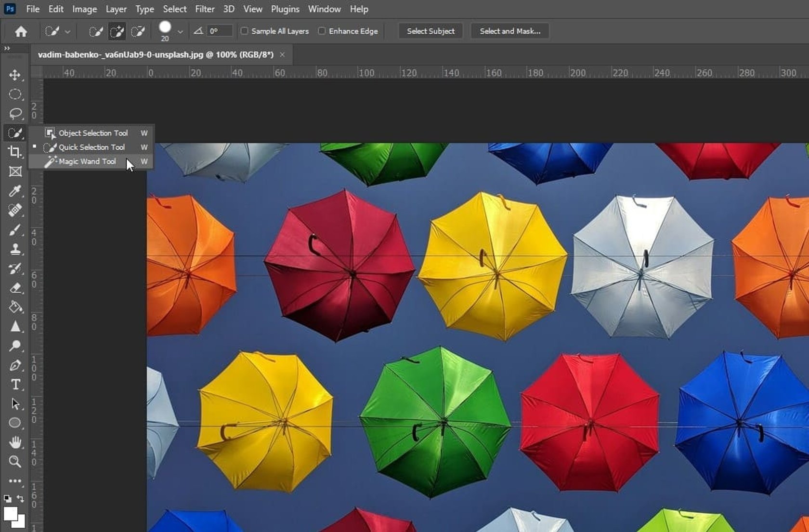
Task: Open the Select menu
Action: click(174, 9)
